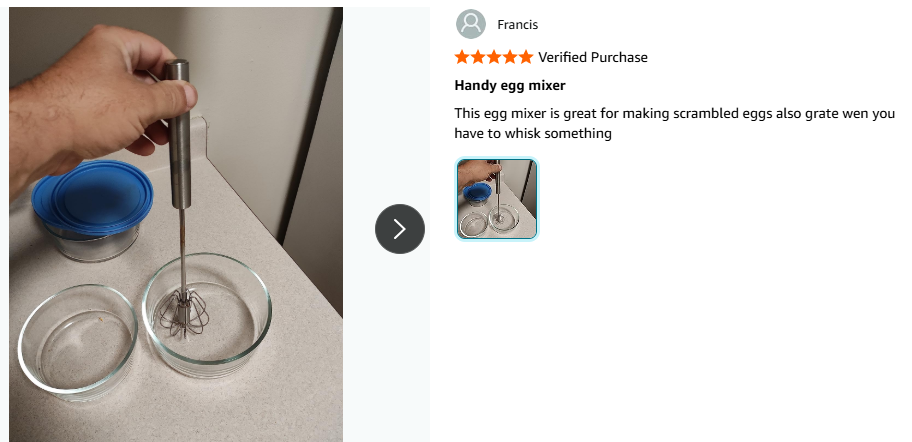Select the second orange rating star
The height and width of the screenshot is (442, 912).
point(478,57)
